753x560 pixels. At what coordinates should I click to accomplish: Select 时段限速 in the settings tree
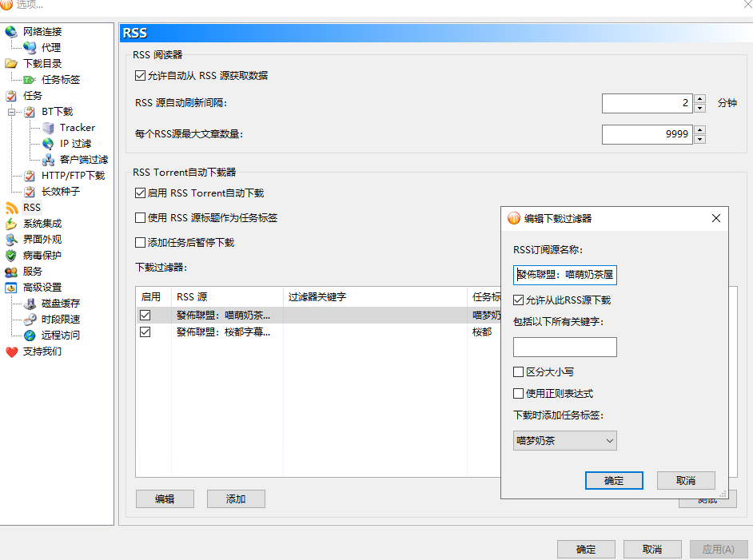tap(61, 320)
